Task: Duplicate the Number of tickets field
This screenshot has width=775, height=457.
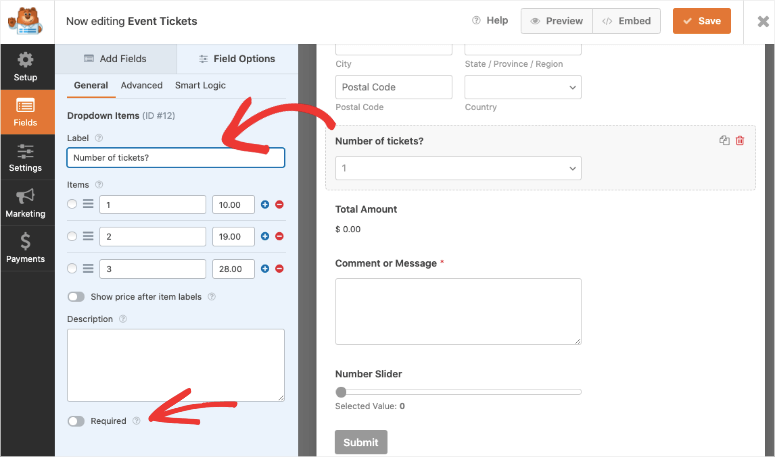Action: pos(724,141)
